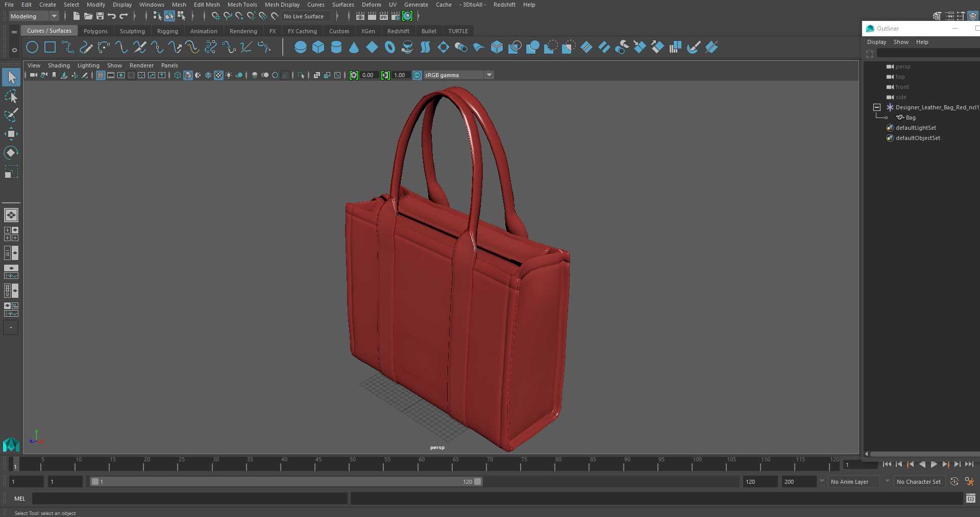This screenshot has height=517, width=980.
Task: Open the Script Editor button
Action: [971, 498]
